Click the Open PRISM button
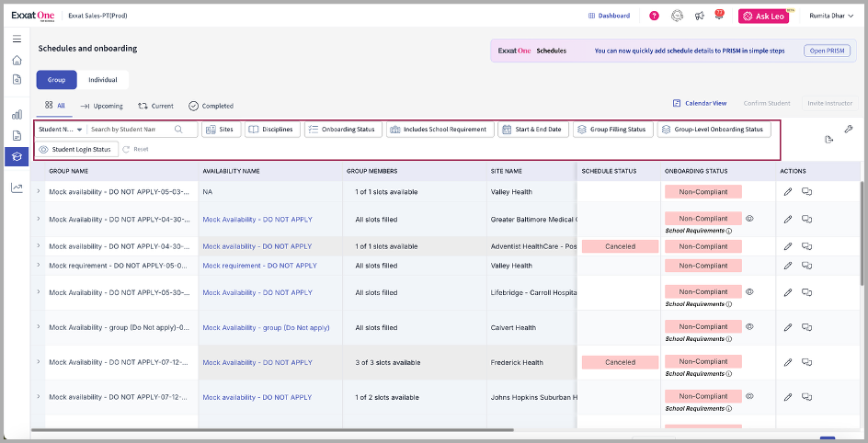This screenshot has width=868, height=443. click(x=827, y=51)
